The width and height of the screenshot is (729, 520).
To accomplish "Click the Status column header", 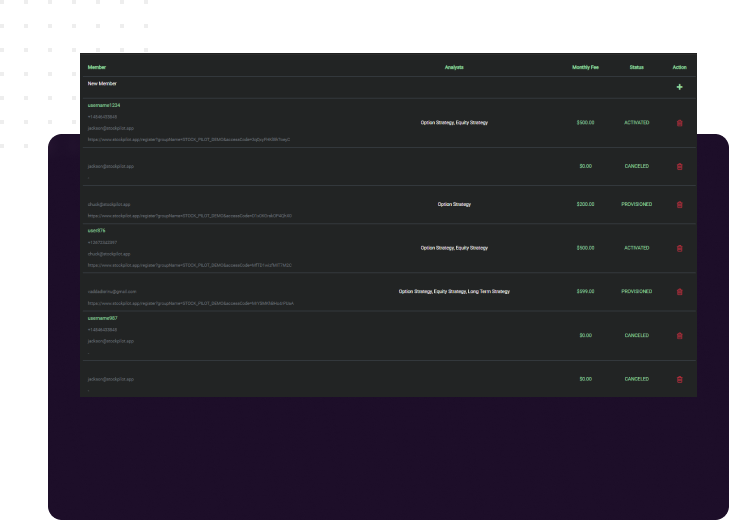I will pyautogui.click(x=636, y=67).
